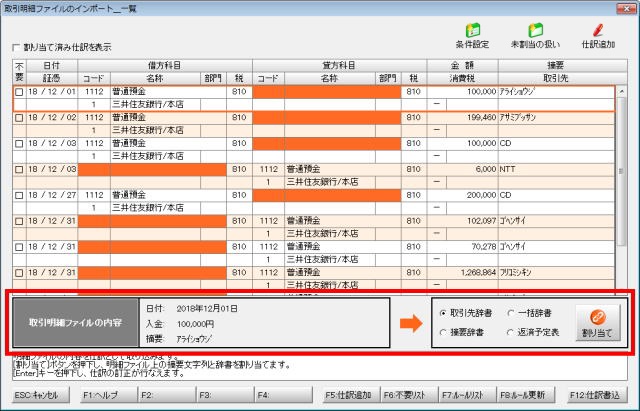The height and width of the screenshot is (411, 640).
Task: Click amount 199,460 cell
Action: click(x=462, y=118)
